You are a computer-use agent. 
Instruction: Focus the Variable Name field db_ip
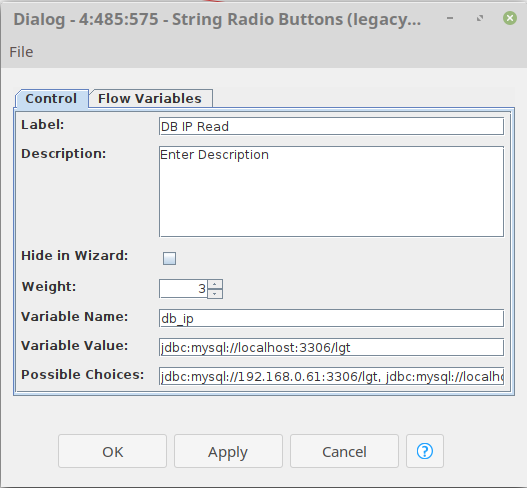point(331,318)
